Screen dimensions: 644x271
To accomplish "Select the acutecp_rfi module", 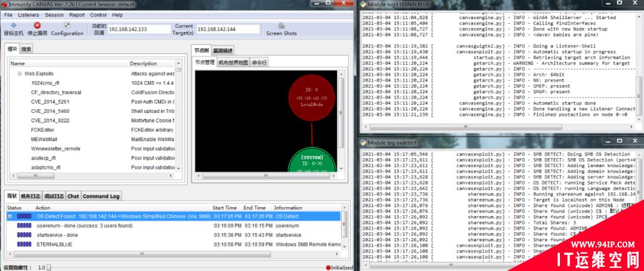I will click(x=43, y=158).
